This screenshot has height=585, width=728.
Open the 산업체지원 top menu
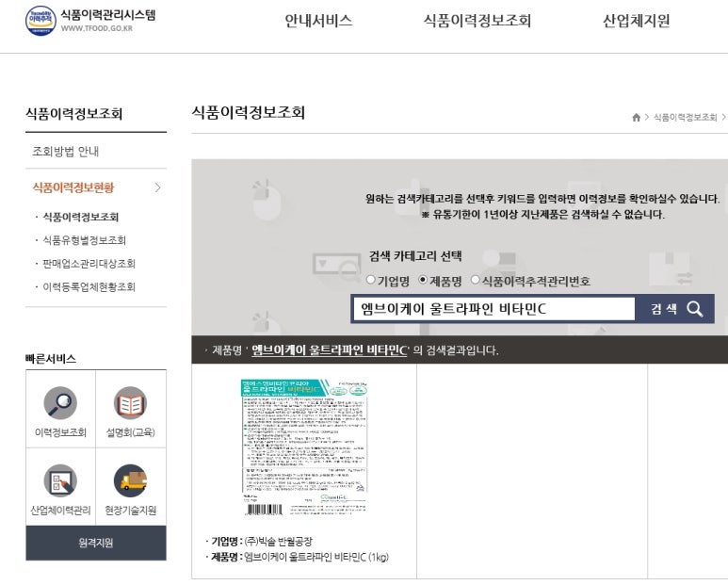click(x=636, y=21)
